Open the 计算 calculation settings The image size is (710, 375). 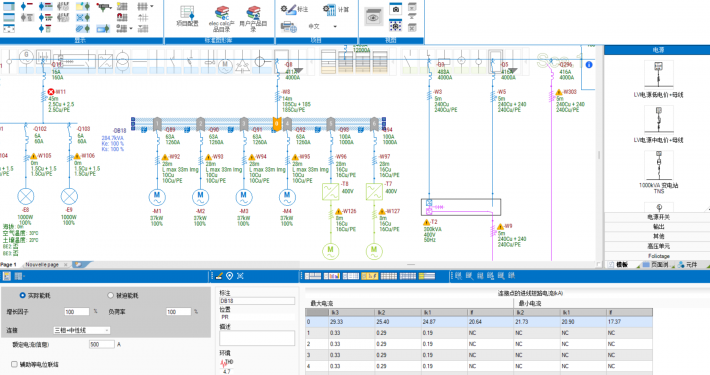[x=336, y=9]
